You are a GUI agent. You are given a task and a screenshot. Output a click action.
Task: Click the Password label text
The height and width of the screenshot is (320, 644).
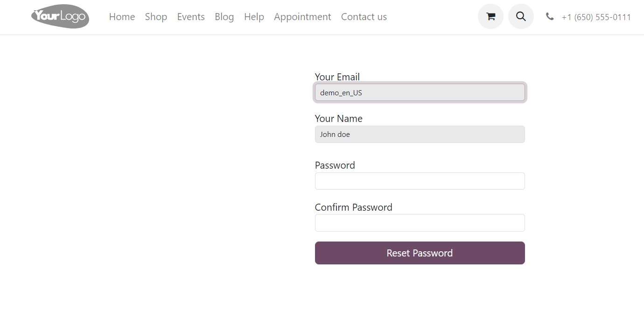point(335,165)
